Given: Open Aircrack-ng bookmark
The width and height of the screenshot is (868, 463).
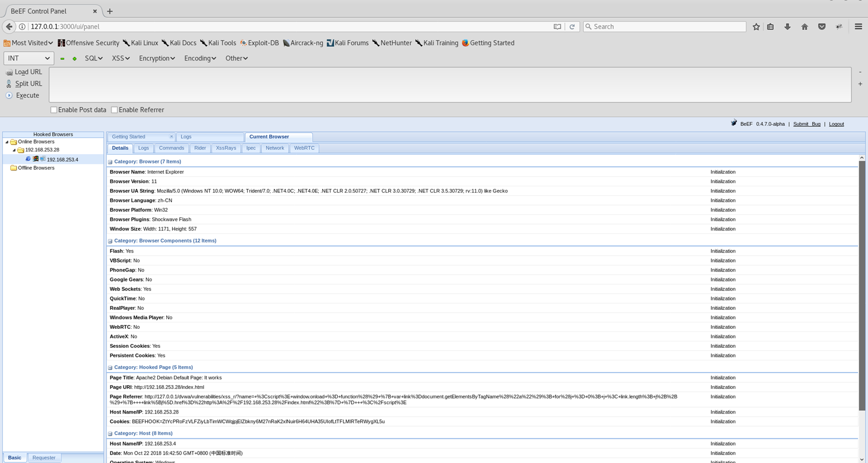Looking at the screenshot, I should (303, 43).
